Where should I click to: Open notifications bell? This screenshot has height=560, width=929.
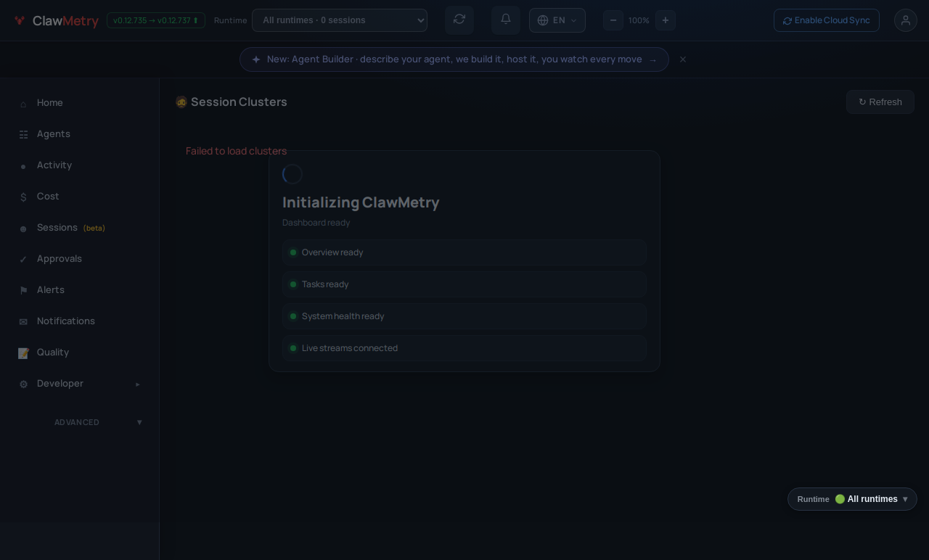click(506, 20)
